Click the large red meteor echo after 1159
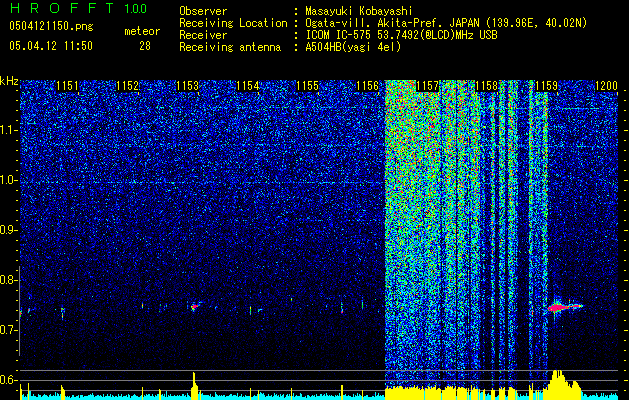Screen dimensions: 629x400 (563, 307)
